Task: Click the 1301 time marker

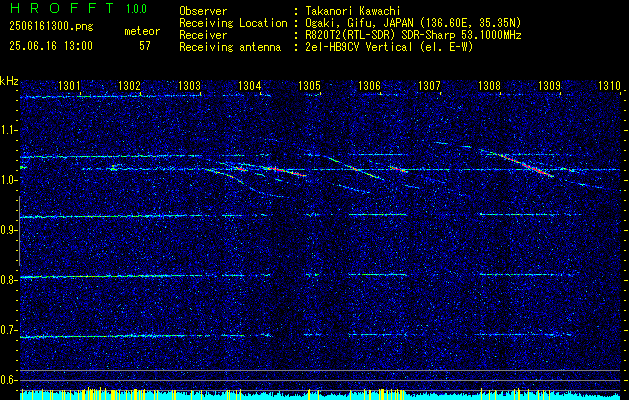Action: click(69, 85)
